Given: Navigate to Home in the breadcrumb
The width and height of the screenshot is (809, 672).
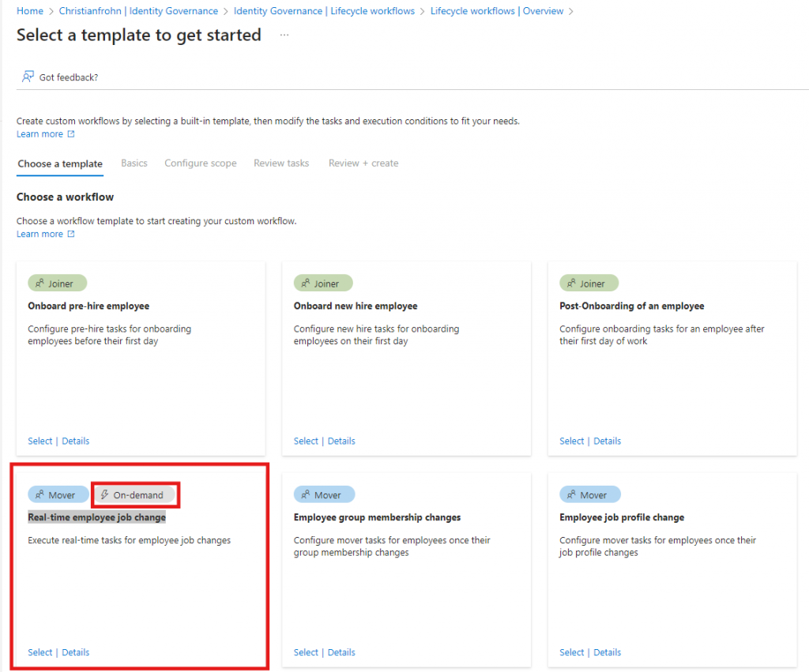Looking at the screenshot, I should [30, 11].
